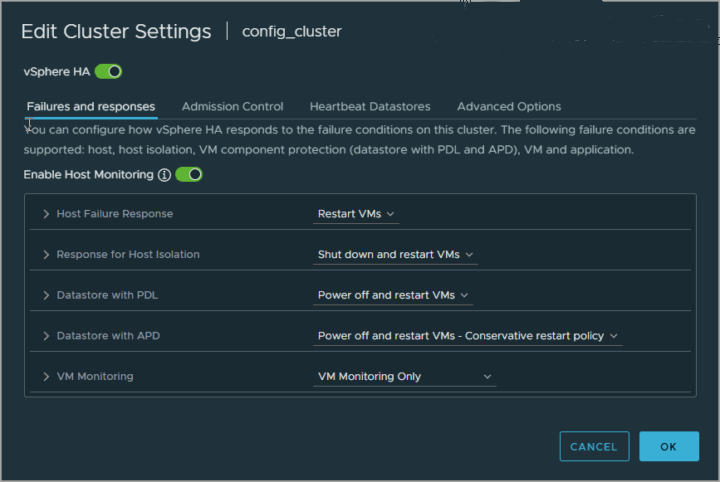Image resolution: width=720 pixels, height=482 pixels.
Task: Confirm settings with OK button
Action: pyautogui.click(x=669, y=446)
